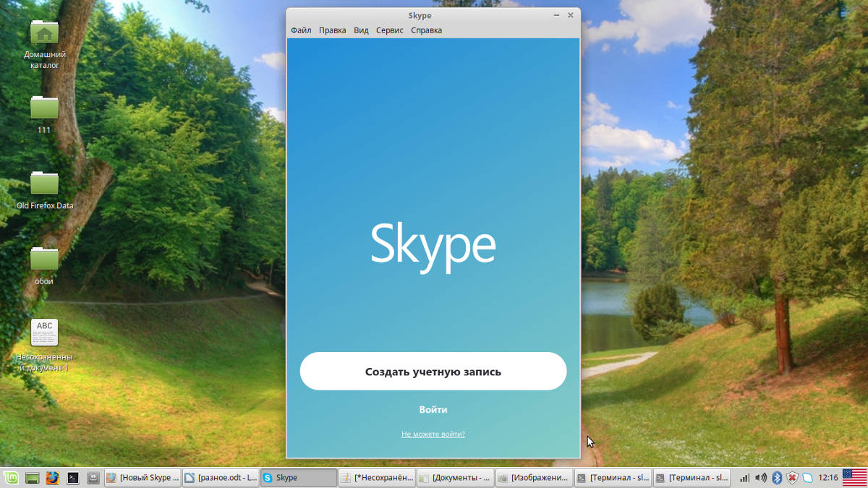This screenshot has width=868, height=488.
Task: Switch to разное.odt taskbar window
Action: point(220,478)
